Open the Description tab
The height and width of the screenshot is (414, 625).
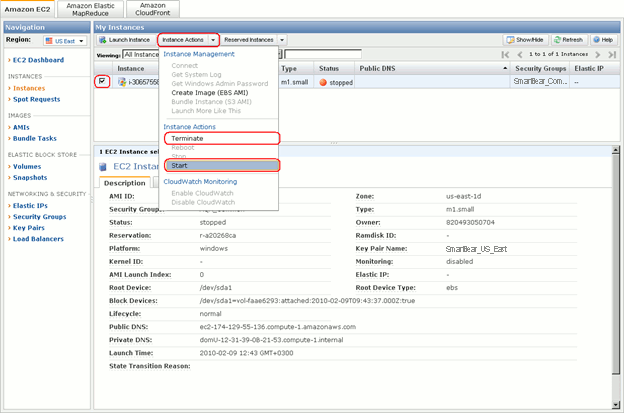(125, 183)
